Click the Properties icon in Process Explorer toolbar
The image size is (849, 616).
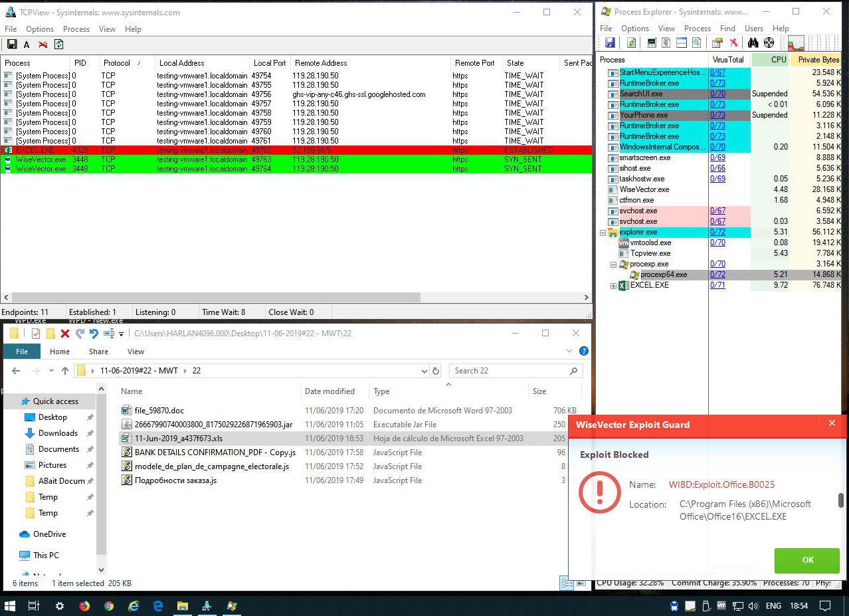tap(717, 43)
